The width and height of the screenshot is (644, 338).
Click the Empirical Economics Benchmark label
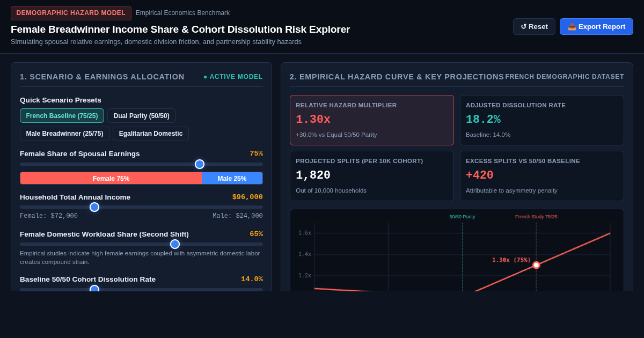[x=182, y=13]
